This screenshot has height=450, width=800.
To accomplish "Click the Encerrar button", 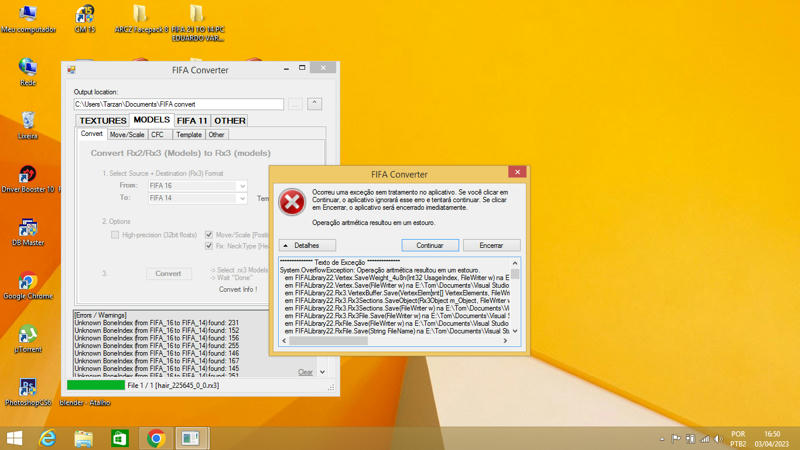I will [491, 245].
